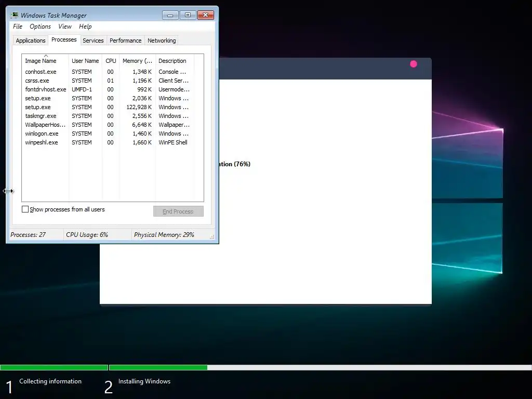532x399 pixels.
Task: Click the WinPE Shell description cell
Action: pos(173,142)
